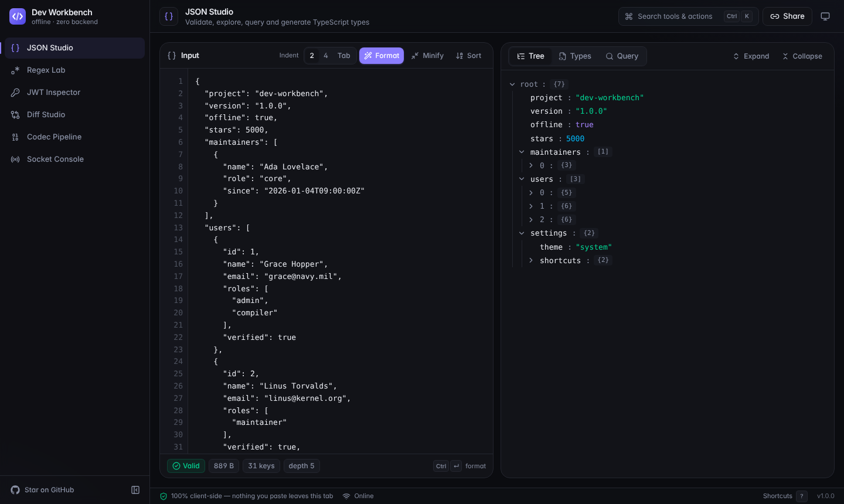Click line number 13 in gutter
The height and width of the screenshot is (504, 844).
(178, 228)
